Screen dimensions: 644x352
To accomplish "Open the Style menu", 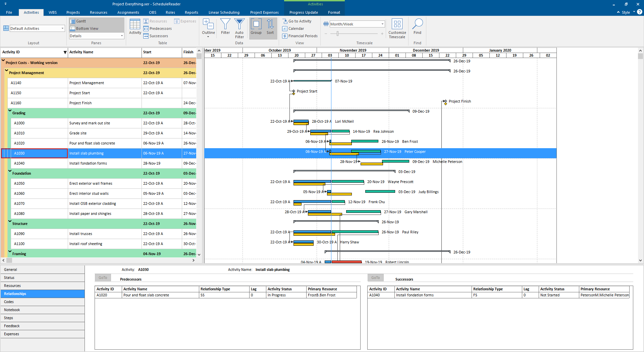I will [626, 12].
